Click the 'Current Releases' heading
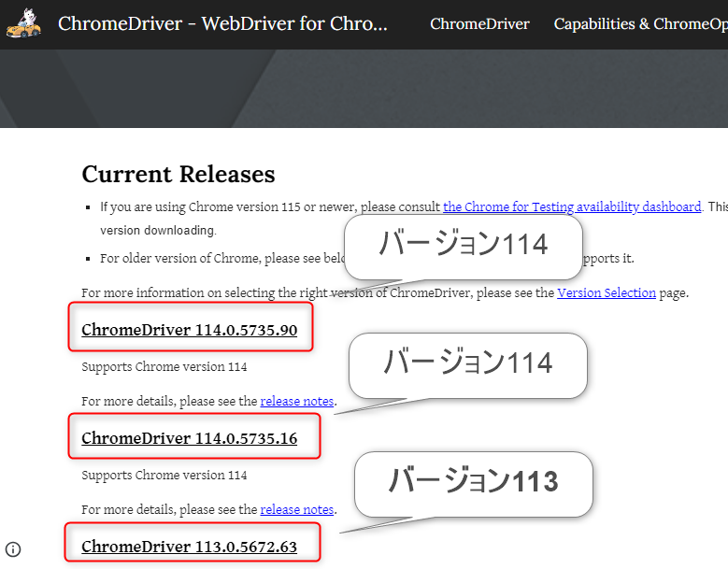 178,175
